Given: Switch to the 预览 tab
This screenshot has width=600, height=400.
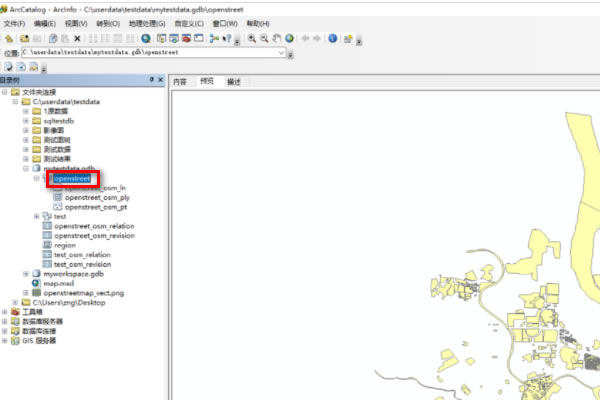Looking at the screenshot, I should (207, 81).
